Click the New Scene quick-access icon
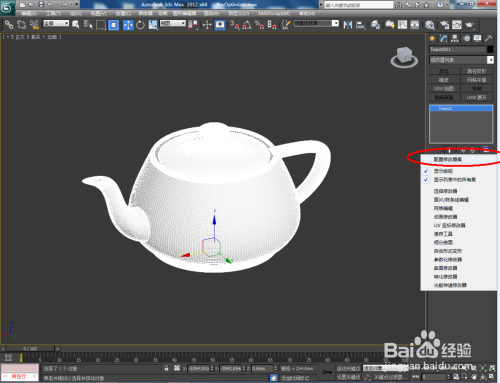The width and height of the screenshot is (500, 383). 22,5
